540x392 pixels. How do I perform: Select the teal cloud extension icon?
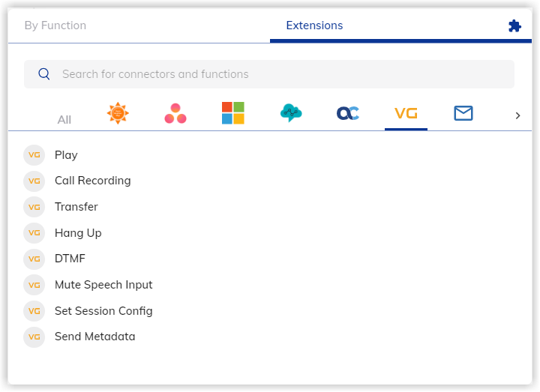(x=291, y=113)
